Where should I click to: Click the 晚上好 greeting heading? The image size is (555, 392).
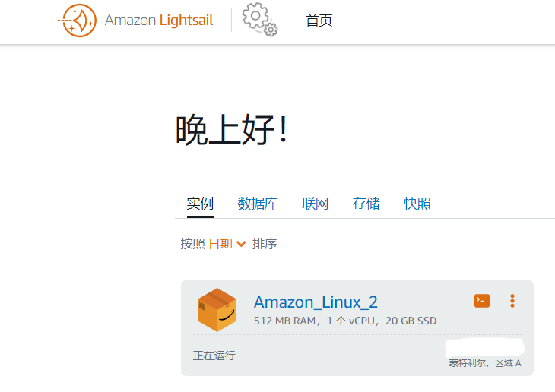pyautogui.click(x=232, y=130)
